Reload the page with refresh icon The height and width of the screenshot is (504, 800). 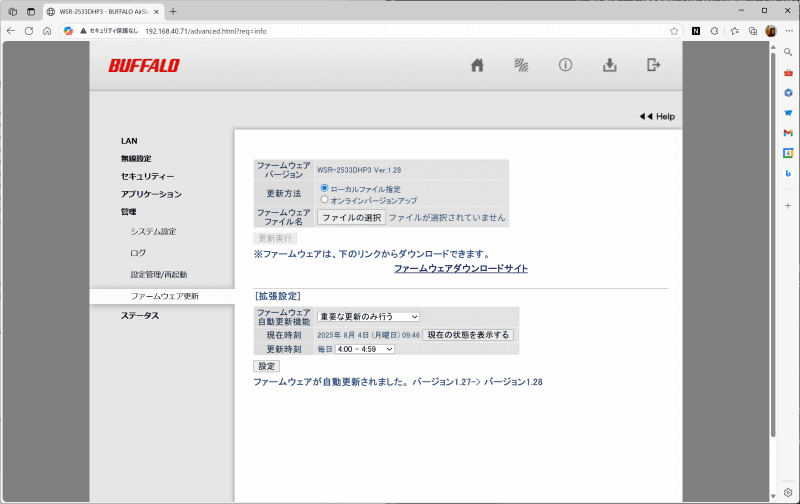coord(29,31)
